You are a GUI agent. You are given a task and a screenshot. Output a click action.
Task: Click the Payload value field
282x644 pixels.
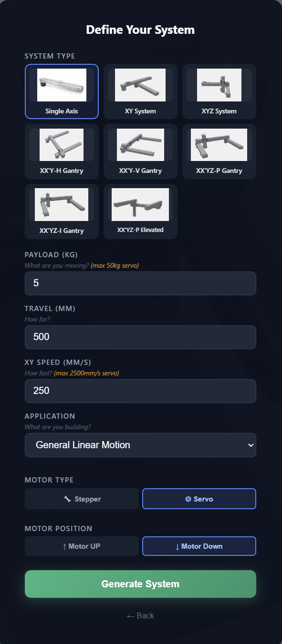point(140,283)
